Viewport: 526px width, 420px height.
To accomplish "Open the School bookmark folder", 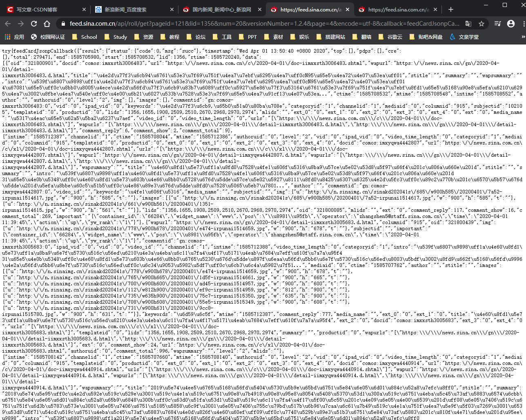I will point(85,37).
